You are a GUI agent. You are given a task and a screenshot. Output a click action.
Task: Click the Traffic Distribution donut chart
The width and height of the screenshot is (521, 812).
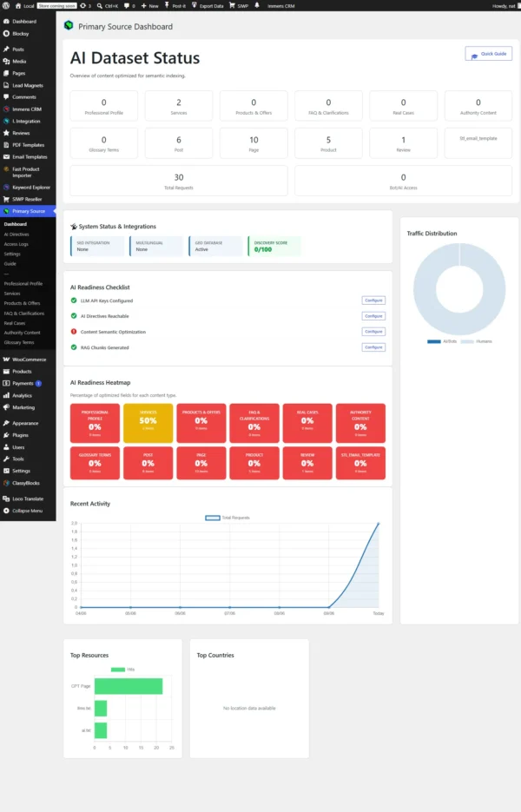pos(459,289)
